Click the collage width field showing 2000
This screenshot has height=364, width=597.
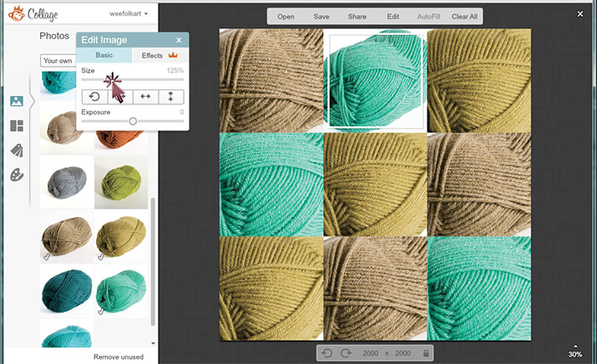click(370, 353)
